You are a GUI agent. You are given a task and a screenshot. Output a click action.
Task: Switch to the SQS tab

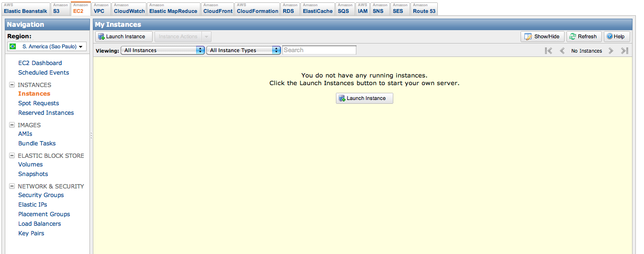[x=345, y=9]
